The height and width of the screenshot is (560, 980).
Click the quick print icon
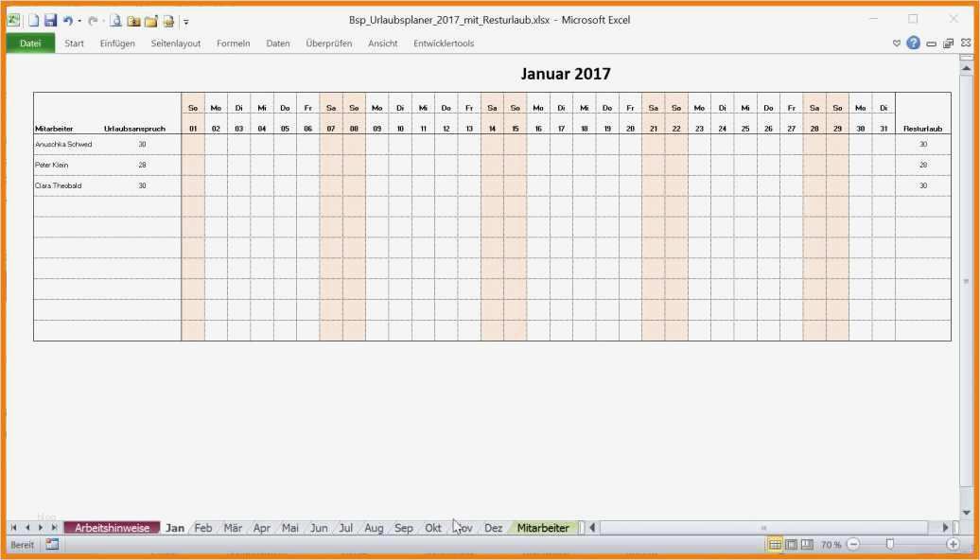click(x=168, y=21)
